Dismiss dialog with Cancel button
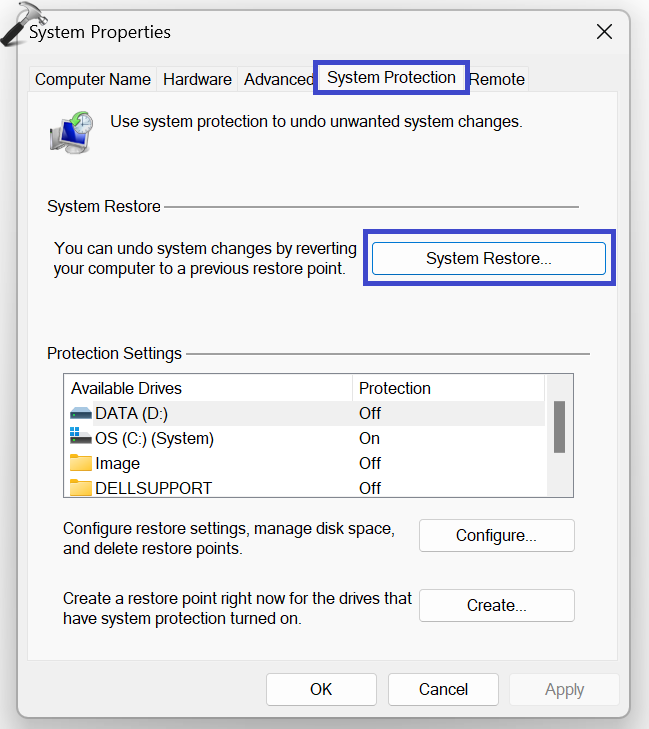Viewport: 649px width, 729px height. pyautogui.click(x=443, y=689)
